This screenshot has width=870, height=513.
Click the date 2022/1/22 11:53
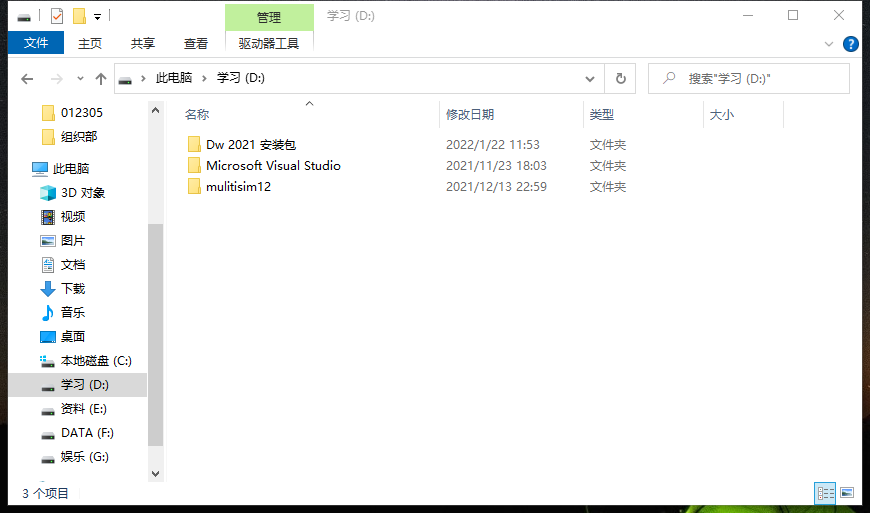pyautogui.click(x=493, y=145)
